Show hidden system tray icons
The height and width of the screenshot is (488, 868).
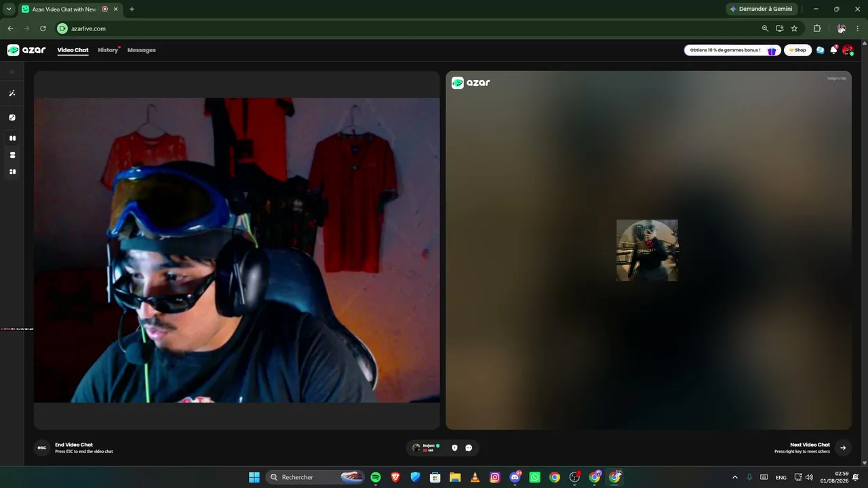coord(734,477)
